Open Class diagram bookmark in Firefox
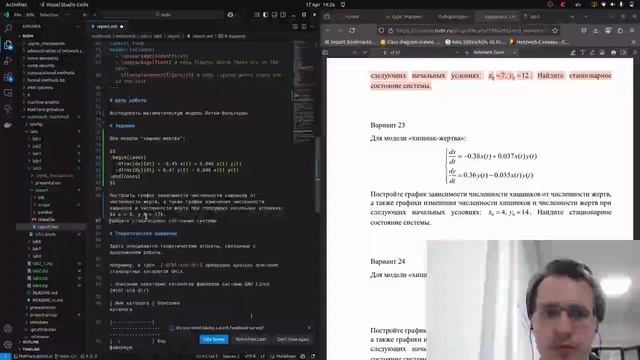Screen dimensions: 640x360 coord(410,42)
